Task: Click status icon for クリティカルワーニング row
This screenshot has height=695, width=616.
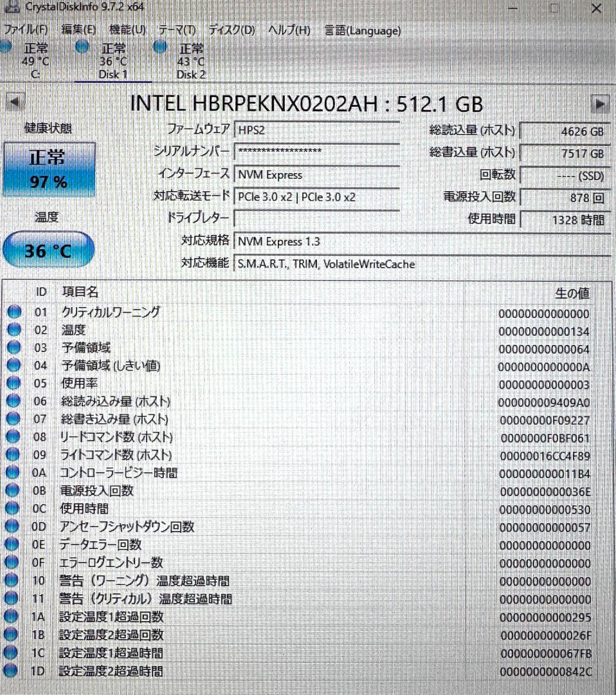Action: coord(14,311)
